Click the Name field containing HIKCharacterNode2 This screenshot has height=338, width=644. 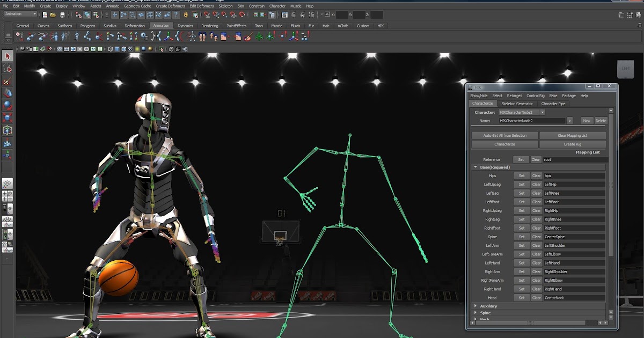pos(532,121)
